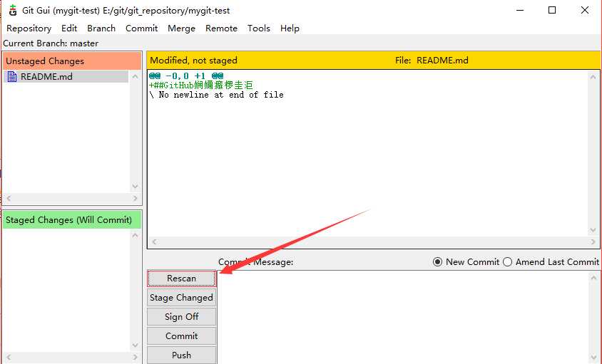Click the added line starting +##GitHub
602x364 pixels.
(x=201, y=85)
